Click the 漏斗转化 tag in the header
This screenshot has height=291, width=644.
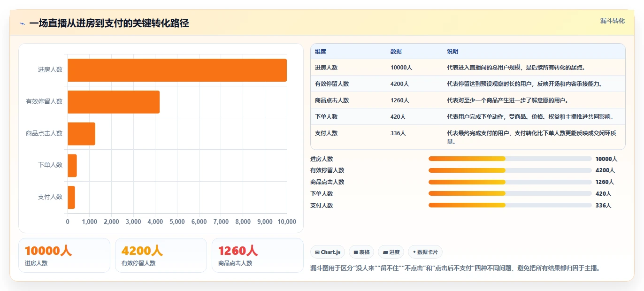[x=612, y=21]
